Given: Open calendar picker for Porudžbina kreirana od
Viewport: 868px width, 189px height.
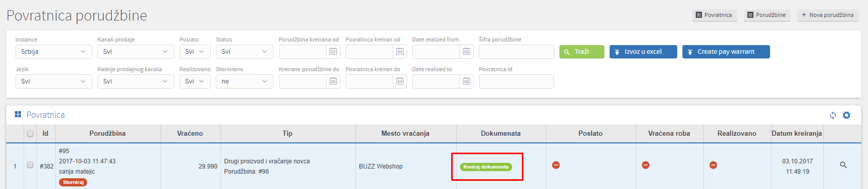Looking at the screenshot, I should click(x=333, y=52).
